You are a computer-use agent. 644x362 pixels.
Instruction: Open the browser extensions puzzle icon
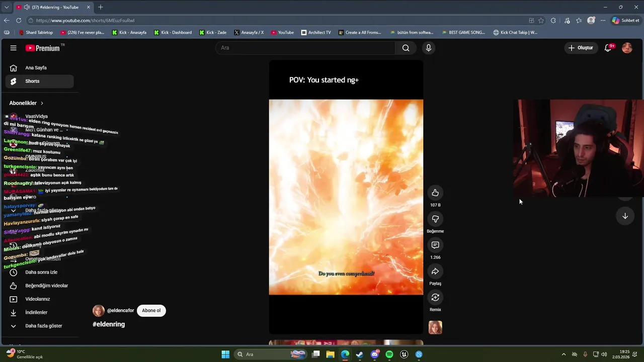point(553,21)
